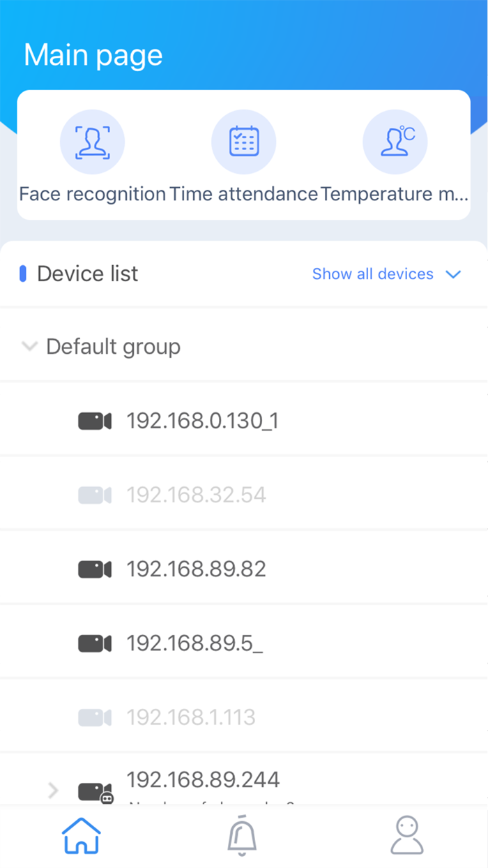This screenshot has height=868, width=488.
Task: Tap the grayed camera icon for 192.168.32.54
Action: pos(95,495)
